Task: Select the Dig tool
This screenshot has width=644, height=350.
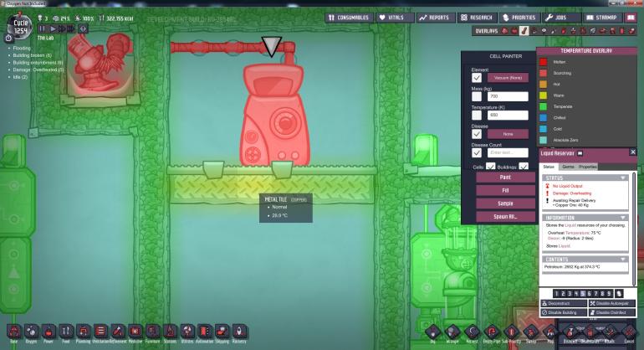Action: [433, 332]
